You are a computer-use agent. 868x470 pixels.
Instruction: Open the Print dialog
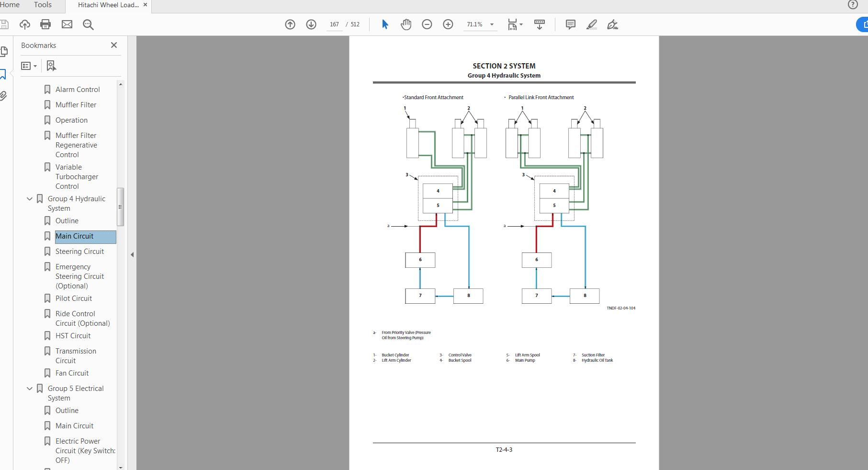click(45, 24)
